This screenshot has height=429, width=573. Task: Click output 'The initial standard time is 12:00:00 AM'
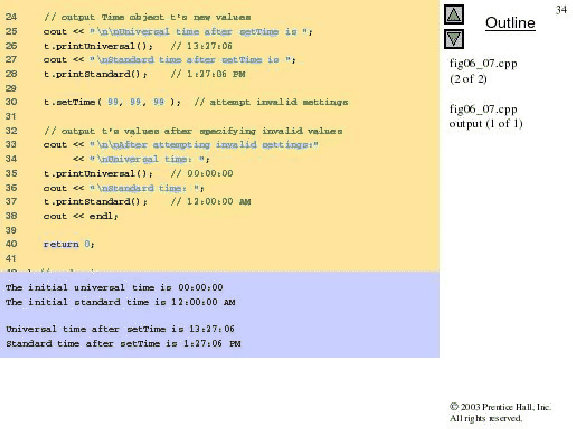[x=121, y=302]
